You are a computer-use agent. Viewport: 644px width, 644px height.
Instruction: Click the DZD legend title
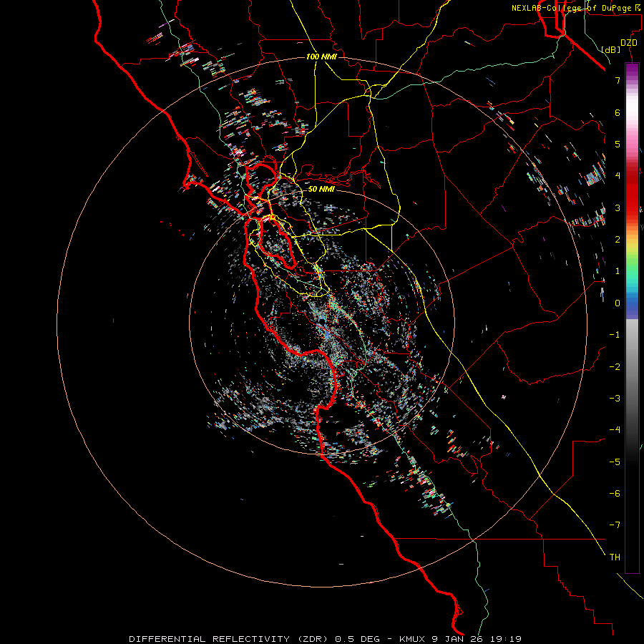point(629,43)
